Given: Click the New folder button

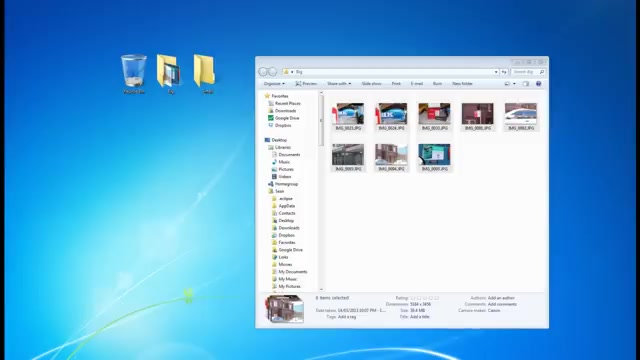Looking at the screenshot, I should (x=462, y=84).
